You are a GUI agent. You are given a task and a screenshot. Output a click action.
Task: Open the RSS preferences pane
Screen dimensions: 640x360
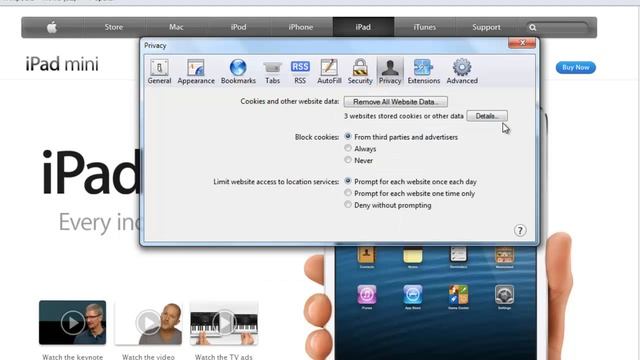click(300, 71)
